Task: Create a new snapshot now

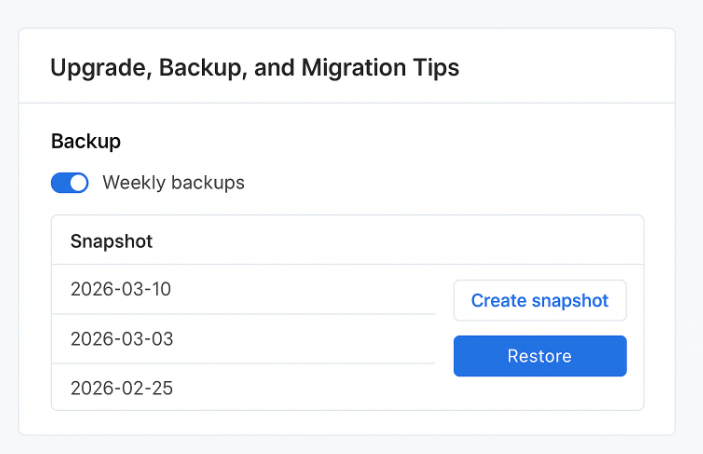Action: (540, 300)
